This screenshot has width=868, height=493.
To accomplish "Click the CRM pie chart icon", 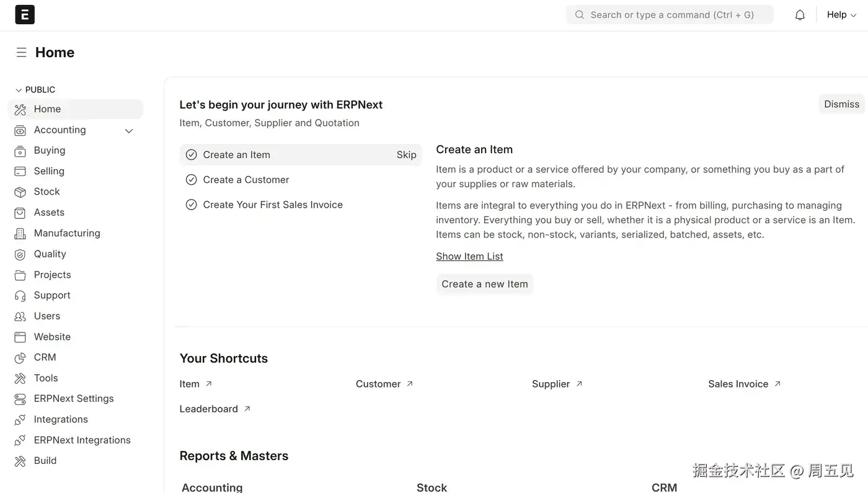I will click(20, 358).
